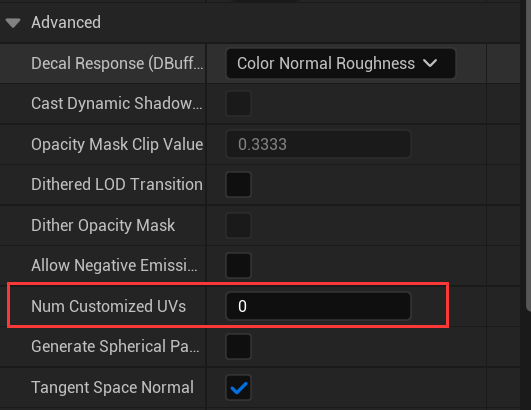Click the Advanced section header text
This screenshot has height=410, width=531.
(x=66, y=23)
